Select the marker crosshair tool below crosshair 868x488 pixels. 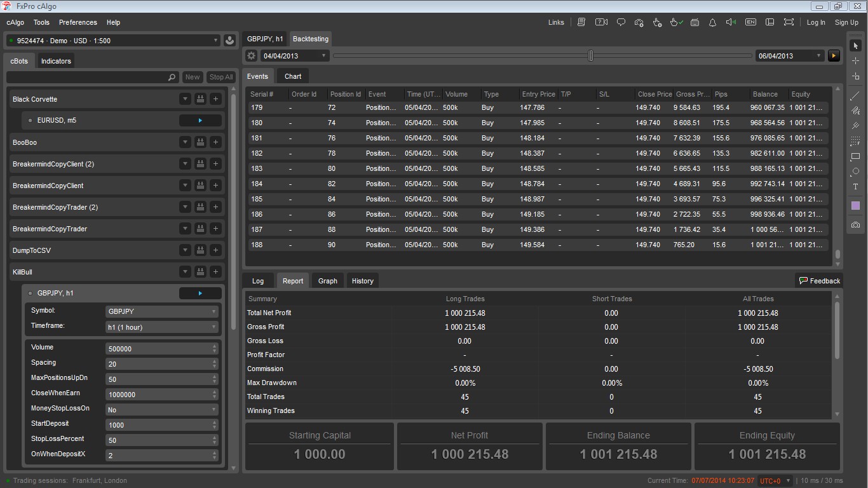855,76
